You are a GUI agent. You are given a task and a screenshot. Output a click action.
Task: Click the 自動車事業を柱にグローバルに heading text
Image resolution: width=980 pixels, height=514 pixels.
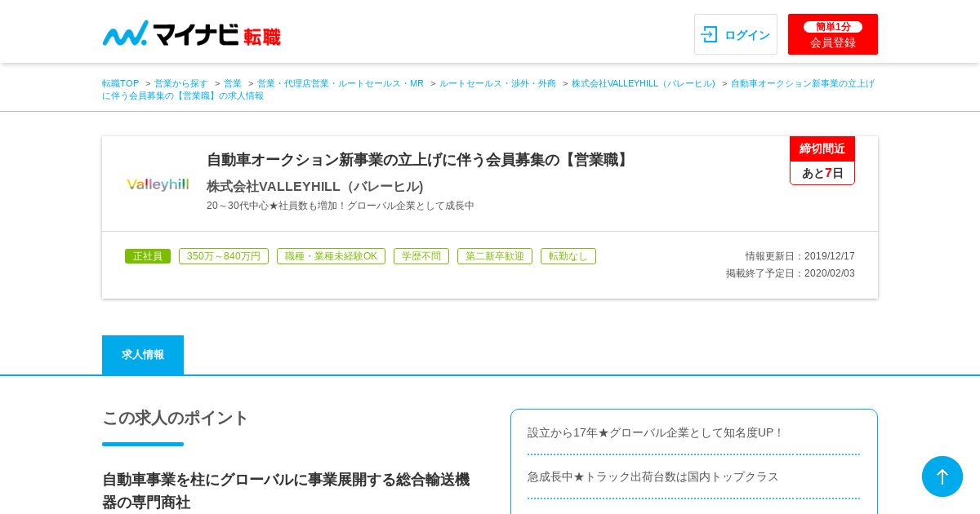[286, 490]
